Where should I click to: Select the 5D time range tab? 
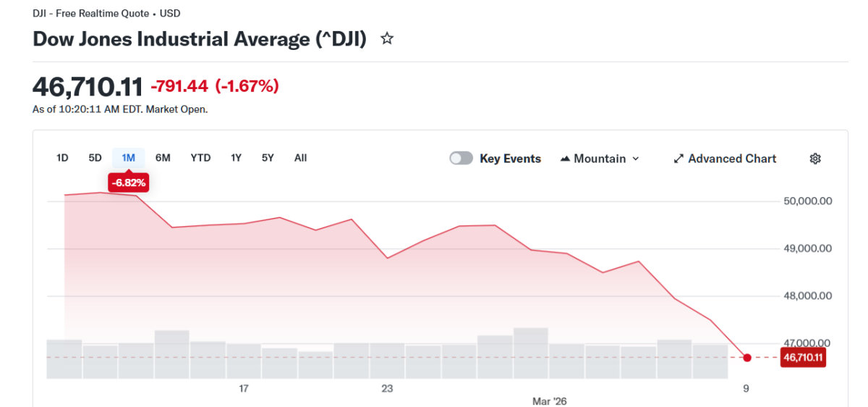click(95, 158)
